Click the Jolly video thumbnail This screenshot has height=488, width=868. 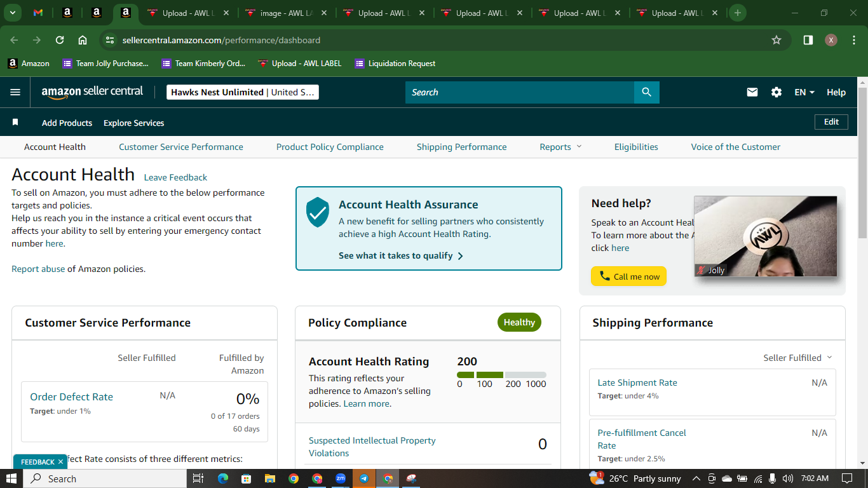[765, 236]
